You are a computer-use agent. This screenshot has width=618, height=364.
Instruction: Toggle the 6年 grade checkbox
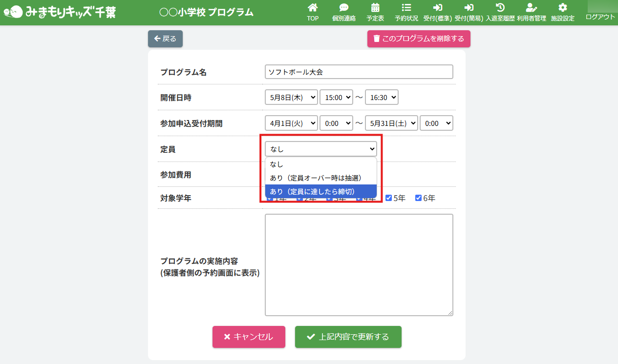click(x=419, y=198)
